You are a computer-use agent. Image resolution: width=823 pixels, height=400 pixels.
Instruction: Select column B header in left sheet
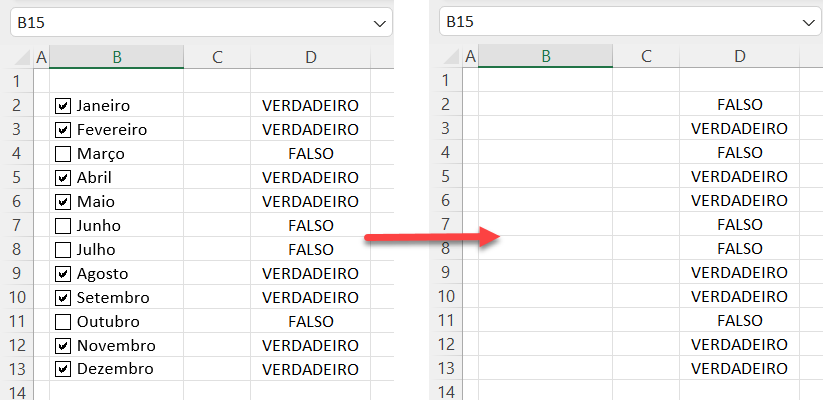(117, 58)
